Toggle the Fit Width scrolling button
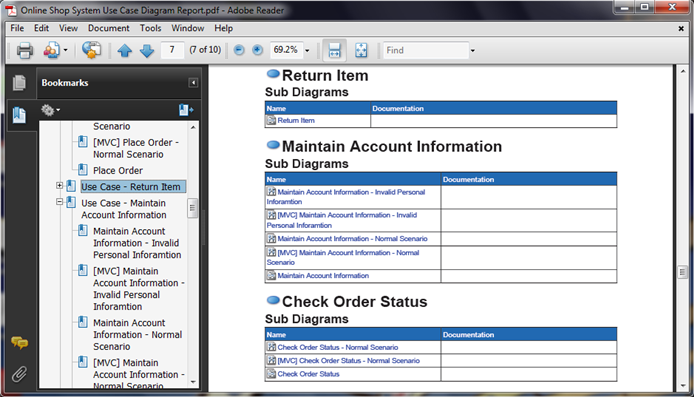The width and height of the screenshot is (694, 397). click(335, 50)
